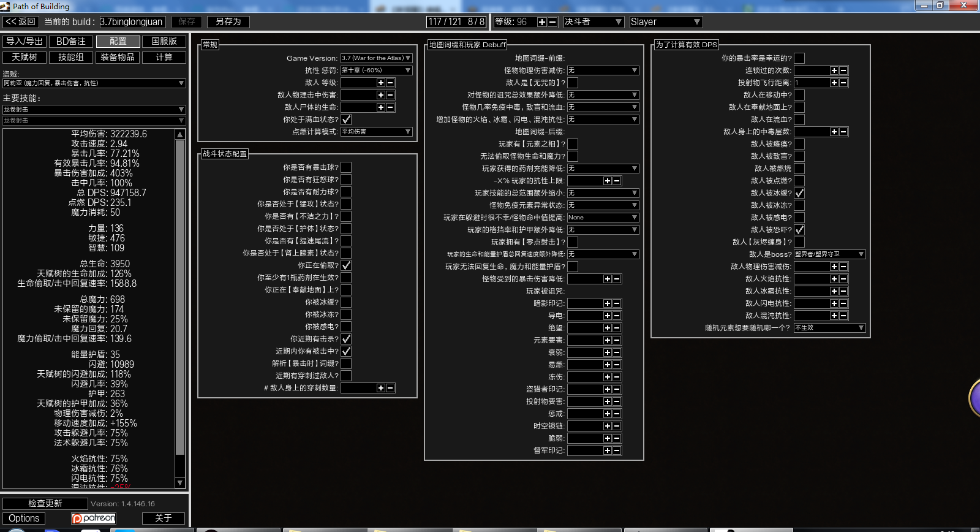
Task: Toggle 你处于满血状态 checkbox
Action: coord(346,120)
